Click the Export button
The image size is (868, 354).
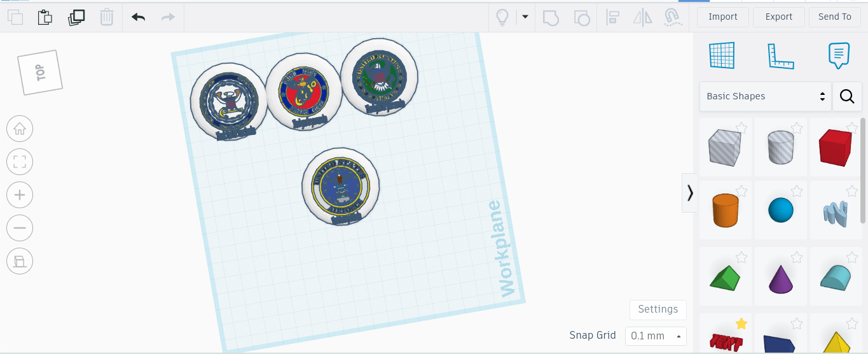(x=779, y=17)
